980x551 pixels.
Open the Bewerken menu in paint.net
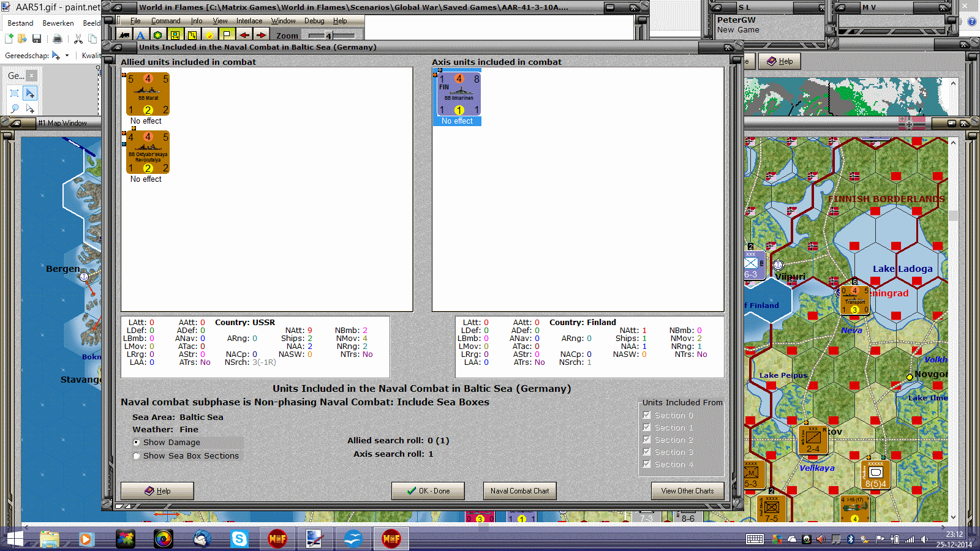click(x=58, y=23)
